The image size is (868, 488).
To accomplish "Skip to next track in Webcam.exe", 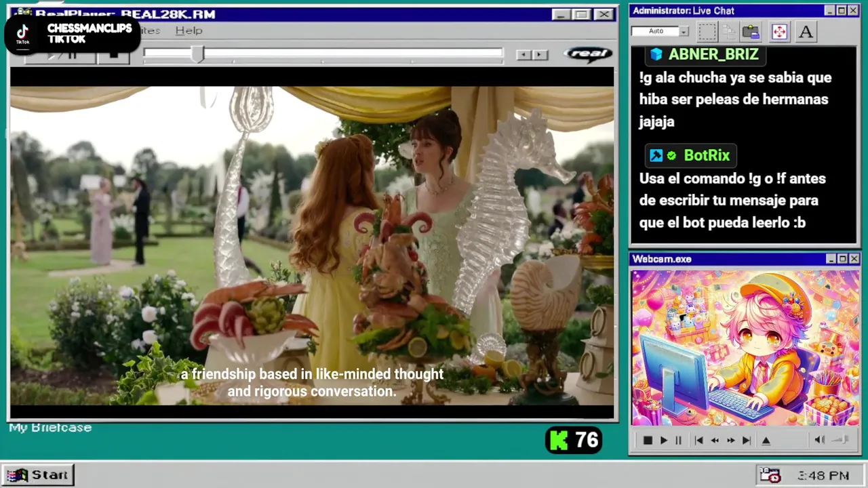I will [746, 440].
